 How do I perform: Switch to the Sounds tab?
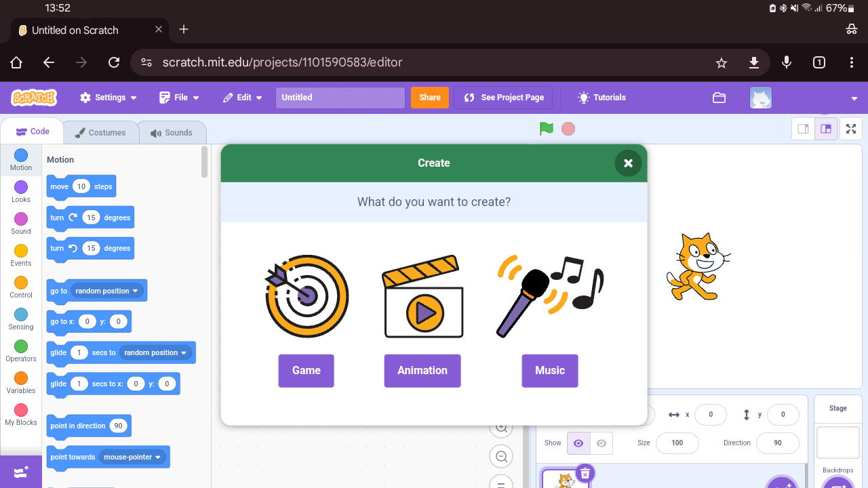[172, 133]
